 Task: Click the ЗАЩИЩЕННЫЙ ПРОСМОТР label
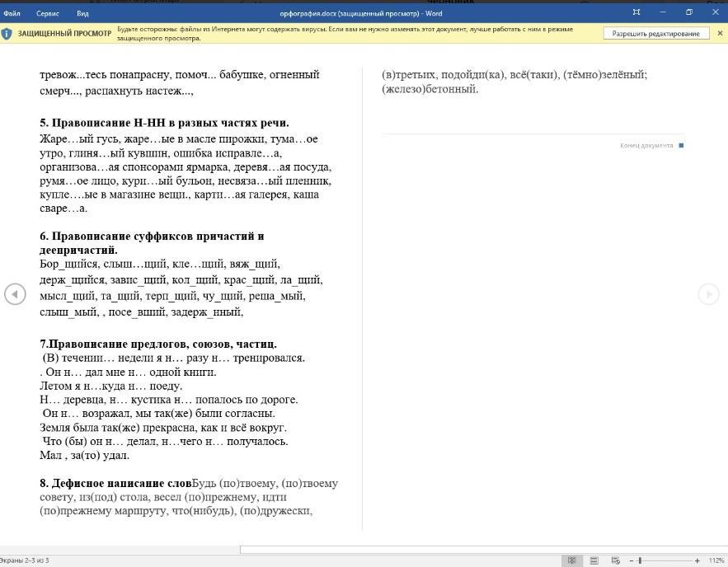pos(64,34)
